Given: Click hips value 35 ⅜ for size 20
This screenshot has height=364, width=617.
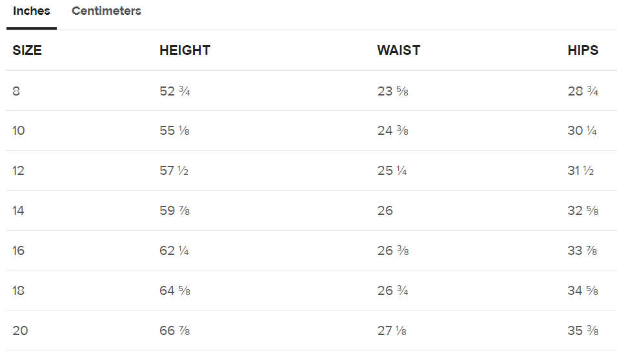Looking at the screenshot, I should coord(583,330).
